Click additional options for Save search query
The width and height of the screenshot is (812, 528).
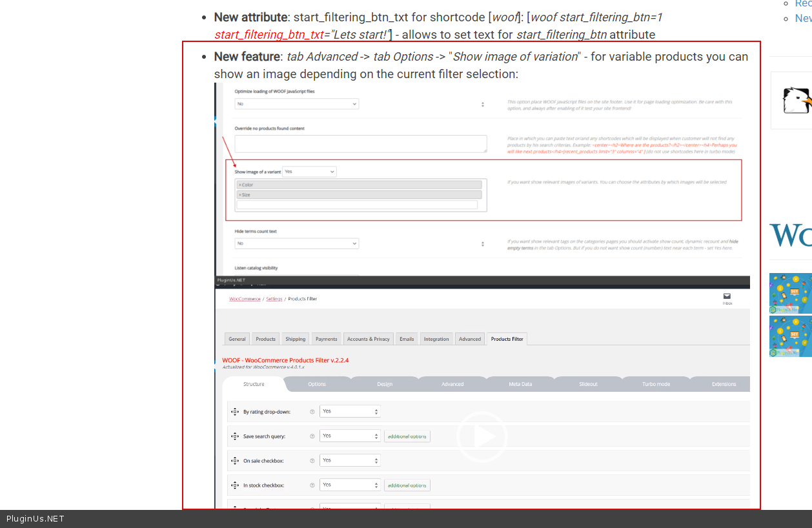click(407, 436)
